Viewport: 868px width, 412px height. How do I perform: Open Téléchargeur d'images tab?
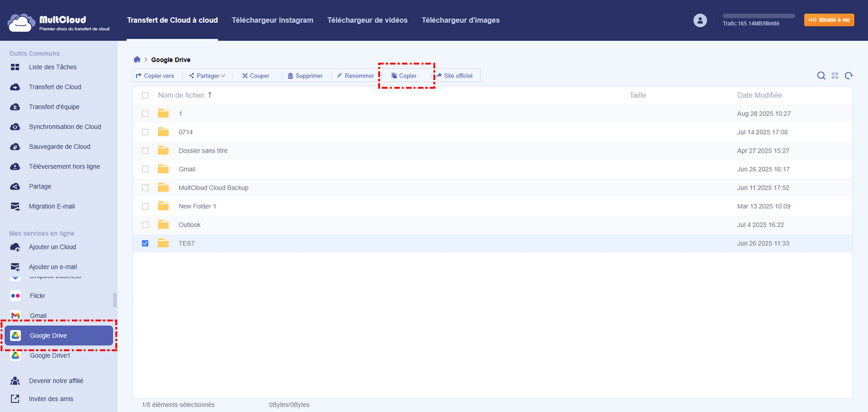(461, 20)
